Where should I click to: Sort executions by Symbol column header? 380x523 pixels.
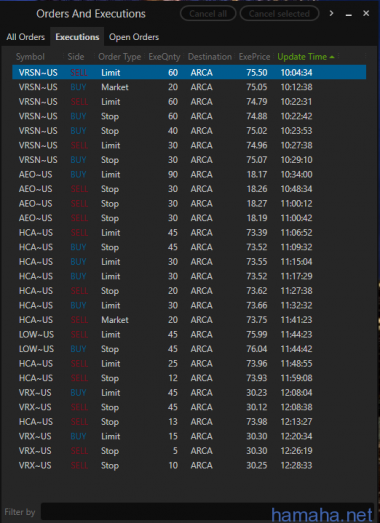point(30,57)
